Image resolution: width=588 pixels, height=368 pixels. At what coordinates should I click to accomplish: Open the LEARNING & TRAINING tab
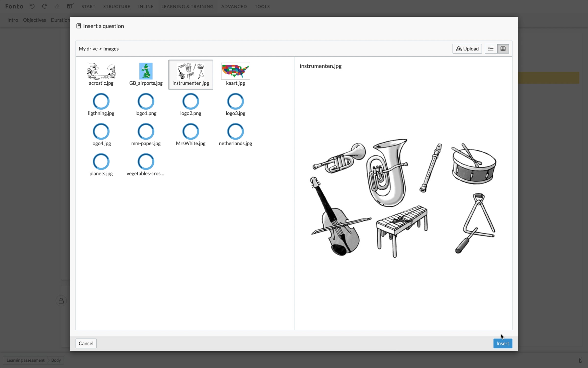click(187, 6)
